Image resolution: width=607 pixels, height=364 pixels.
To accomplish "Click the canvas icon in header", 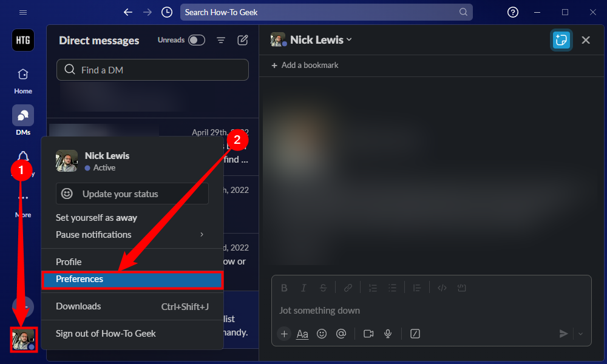I will 561,40.
